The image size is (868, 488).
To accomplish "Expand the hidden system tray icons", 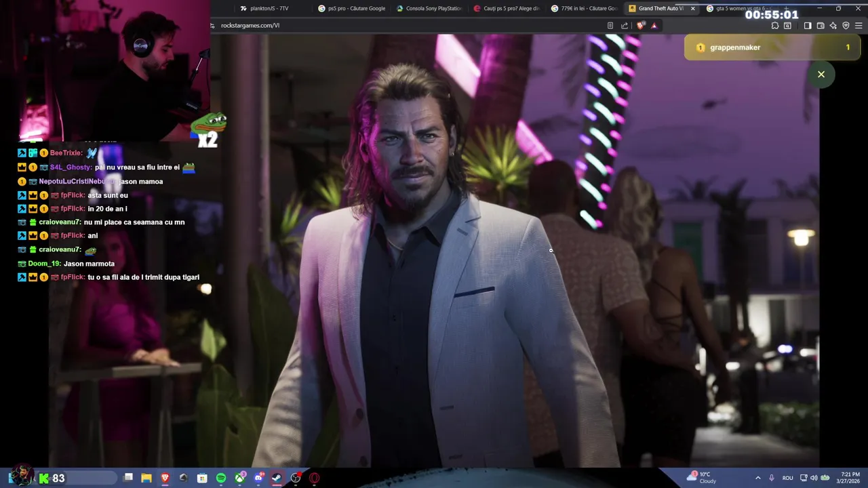I will (x=758, y=478).
